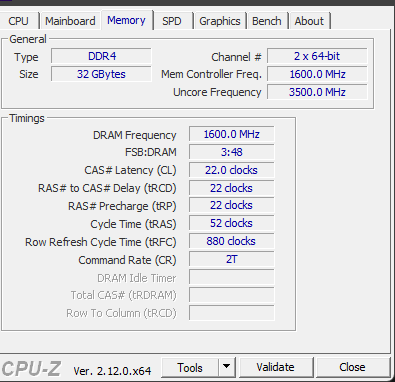Click the DRAM Frequency label
395x382 pixels.
tap(135, 135)
